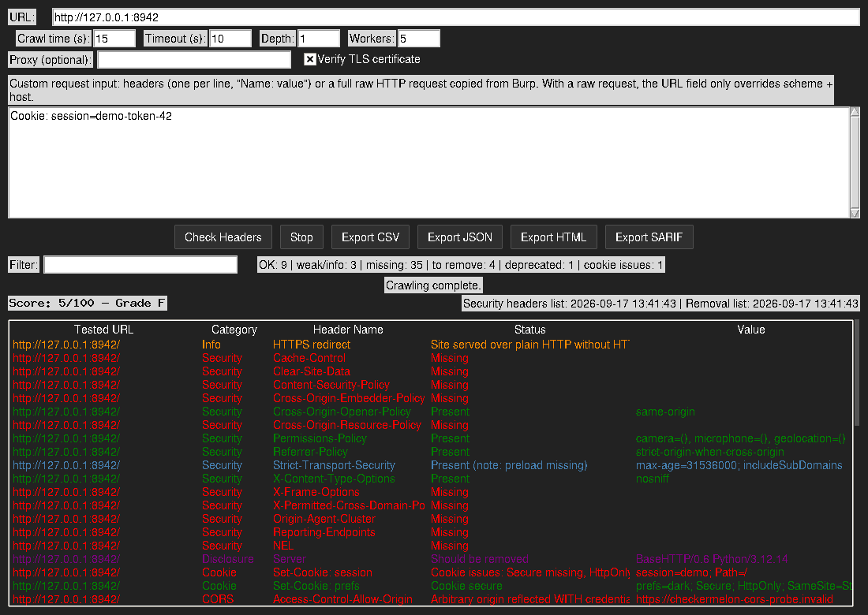Select the Reporting-Endpoints row
This screenshot has height=615, width=868.
(431, 532)
